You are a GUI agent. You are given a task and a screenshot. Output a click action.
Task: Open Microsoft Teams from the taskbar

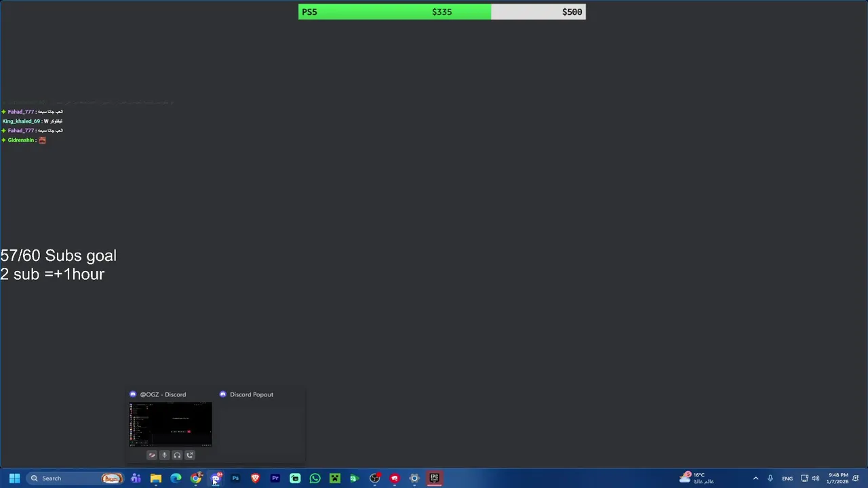136,479
